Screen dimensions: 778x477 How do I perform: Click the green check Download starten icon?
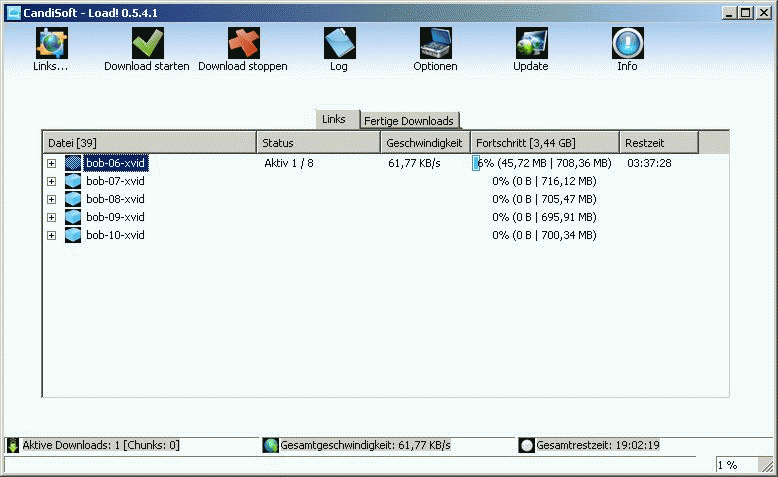147,43
